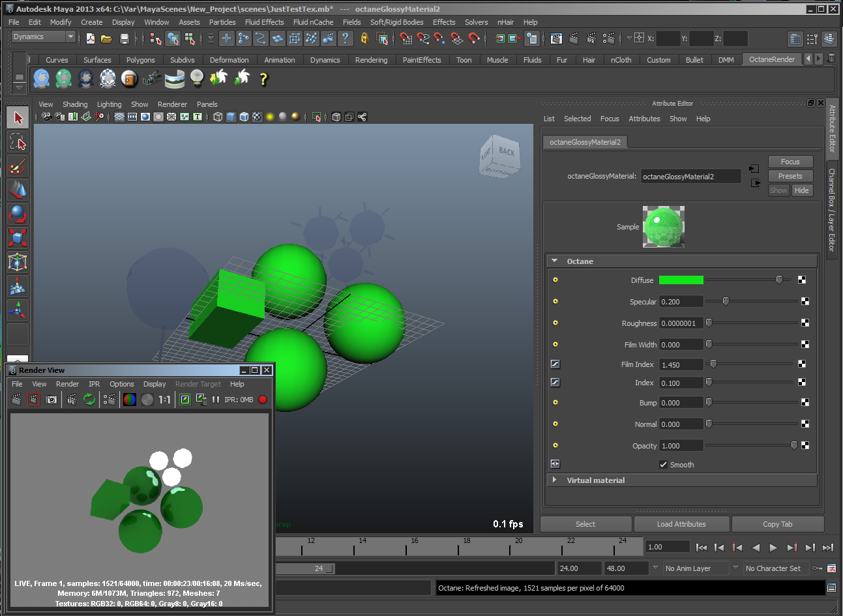Click the Opacity slider handle
Screen dimensions: 843x616
click(794, 445)
